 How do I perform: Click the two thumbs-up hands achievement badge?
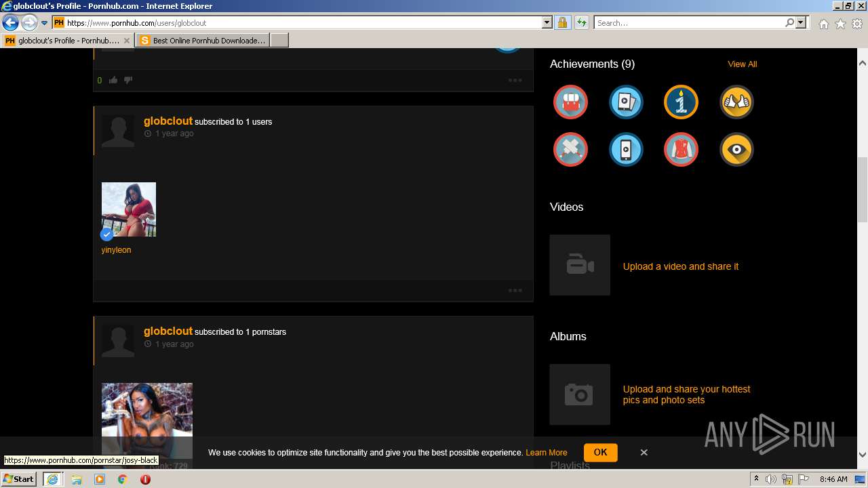click(x=736, y=102)
